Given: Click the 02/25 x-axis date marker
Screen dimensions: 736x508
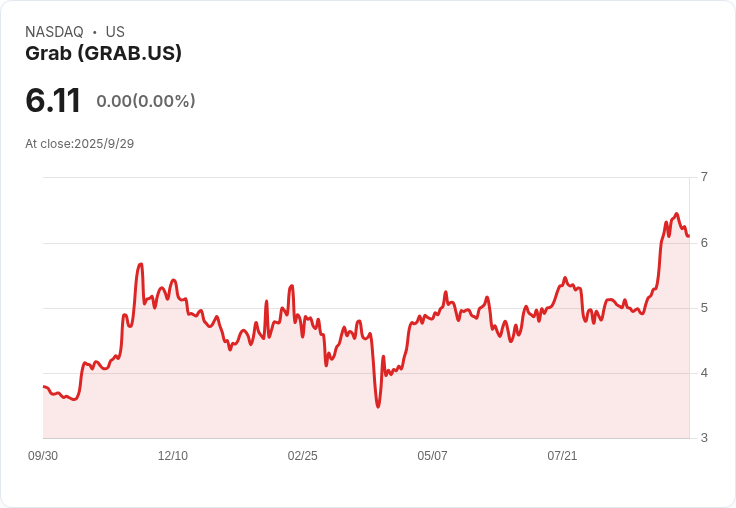Looking at the screenshot, I should pyautogui.click(x=302, y=456).
